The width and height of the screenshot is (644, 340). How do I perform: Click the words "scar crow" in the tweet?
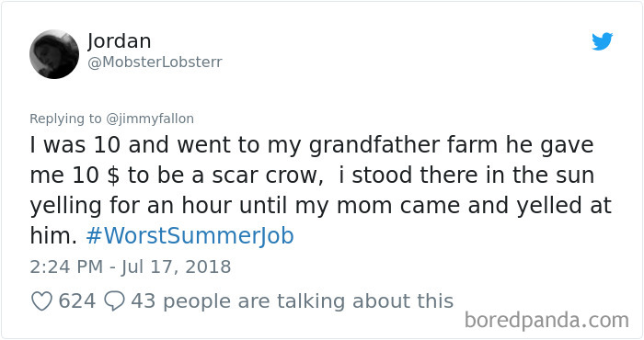265,176
